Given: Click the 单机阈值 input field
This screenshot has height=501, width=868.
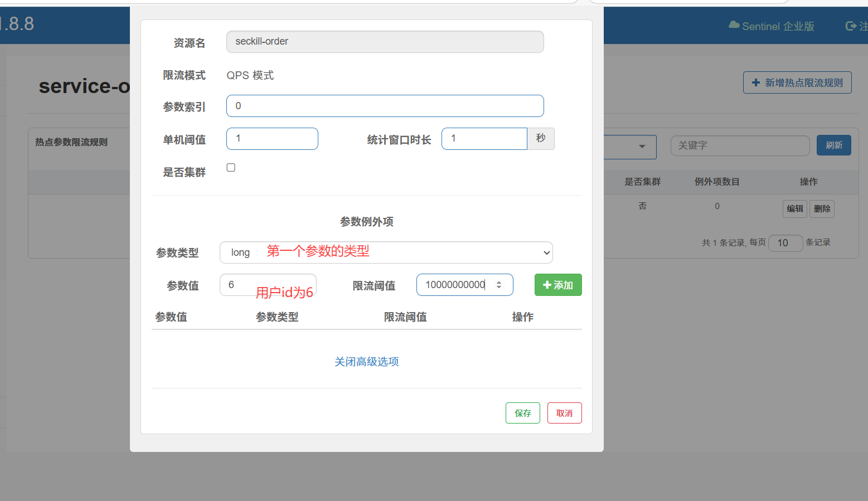Looking at the screenshot, I should (x=272, y=139).
